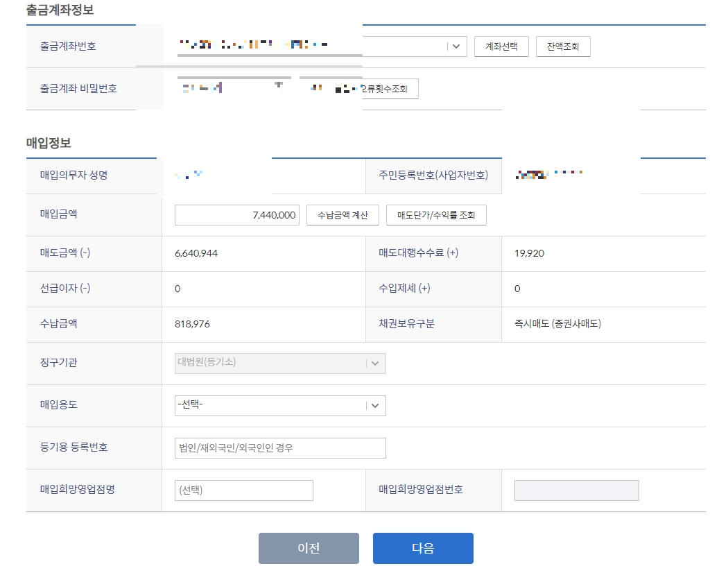Click the 수납금액 계산 calculation button
This screenshot has height=573, width=728.
pyautogui.click(x=343, y=215)
